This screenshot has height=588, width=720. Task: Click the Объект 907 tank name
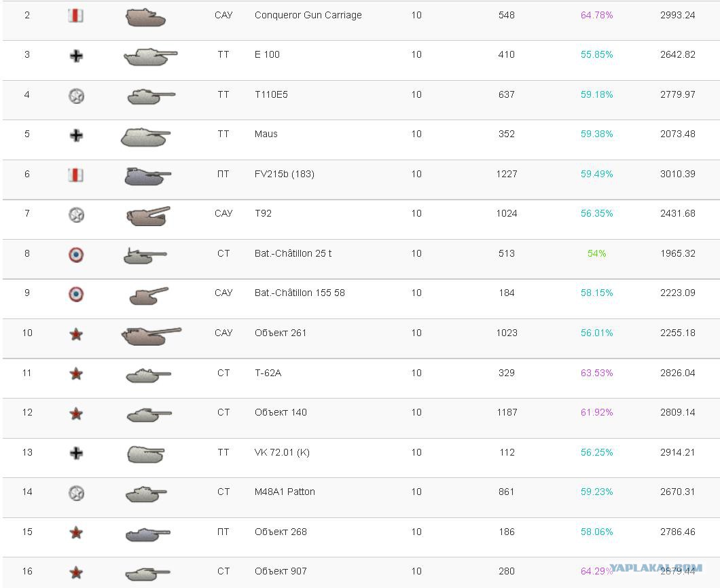pos(281,571)
